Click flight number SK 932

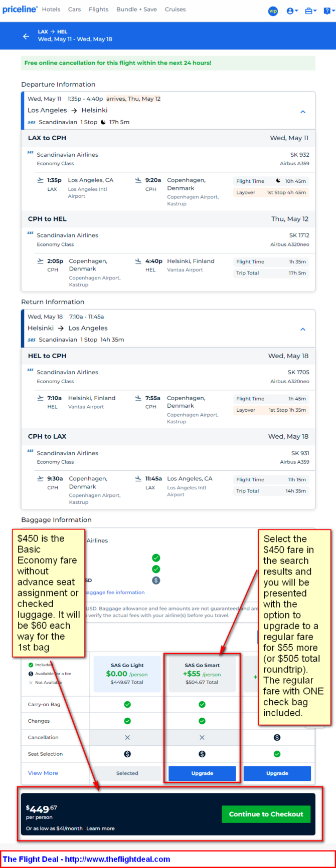pos(300,155)
